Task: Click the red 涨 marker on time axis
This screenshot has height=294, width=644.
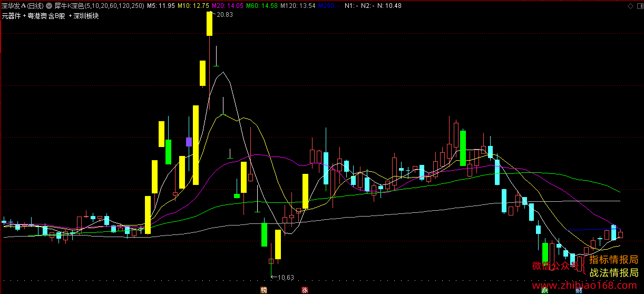Action: 305,290
